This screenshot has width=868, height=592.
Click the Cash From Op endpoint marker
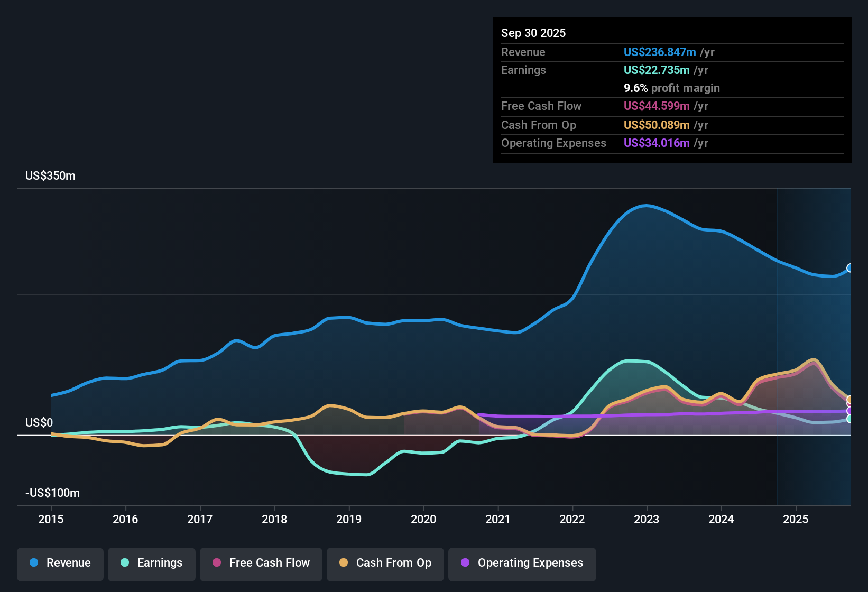point(850,400)
